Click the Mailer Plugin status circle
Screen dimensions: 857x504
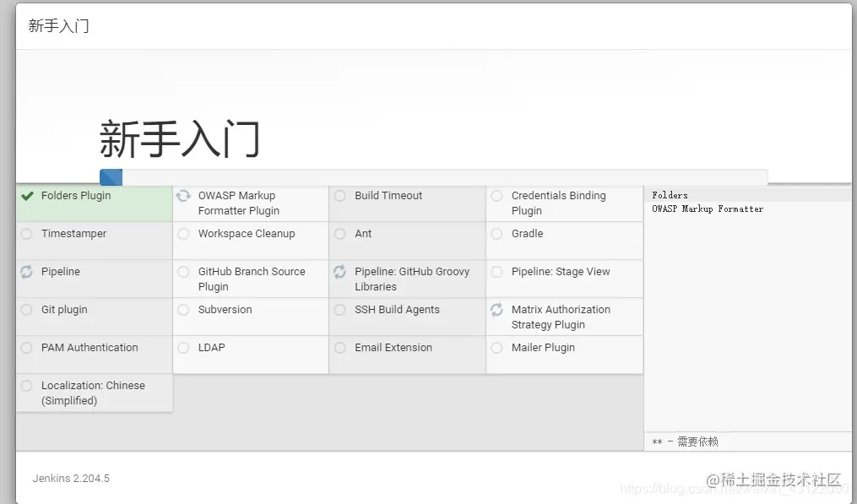tap(496, 348)
